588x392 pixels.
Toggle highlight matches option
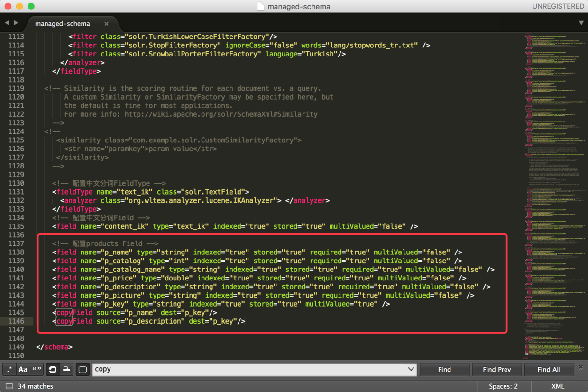coord(83,369)
